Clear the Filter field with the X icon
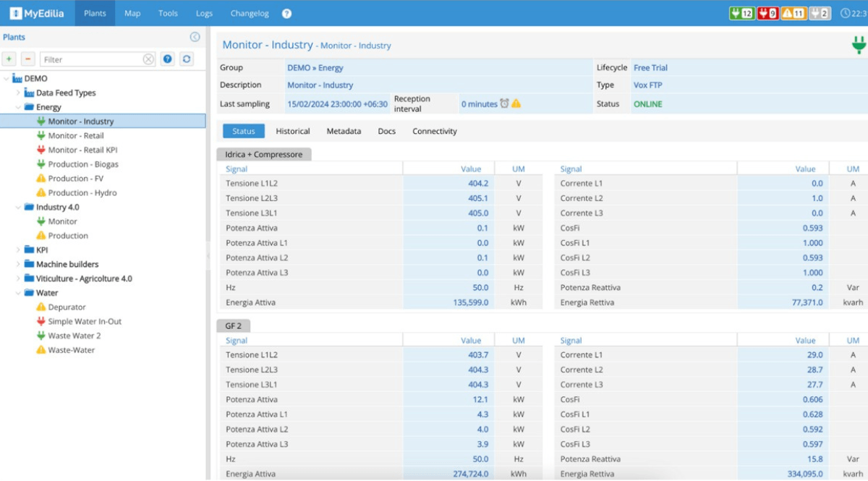The height and width of the screenshot is (481, 868). [148, 59]
